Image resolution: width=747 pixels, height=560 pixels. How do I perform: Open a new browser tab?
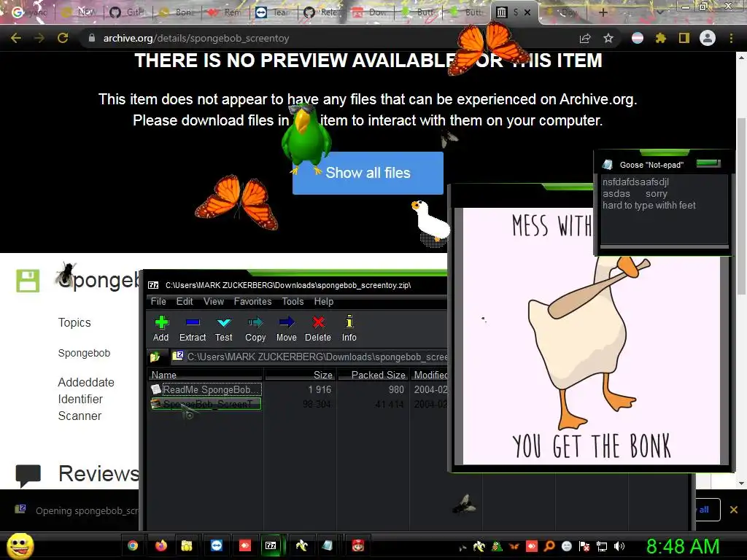pos(603,12)
